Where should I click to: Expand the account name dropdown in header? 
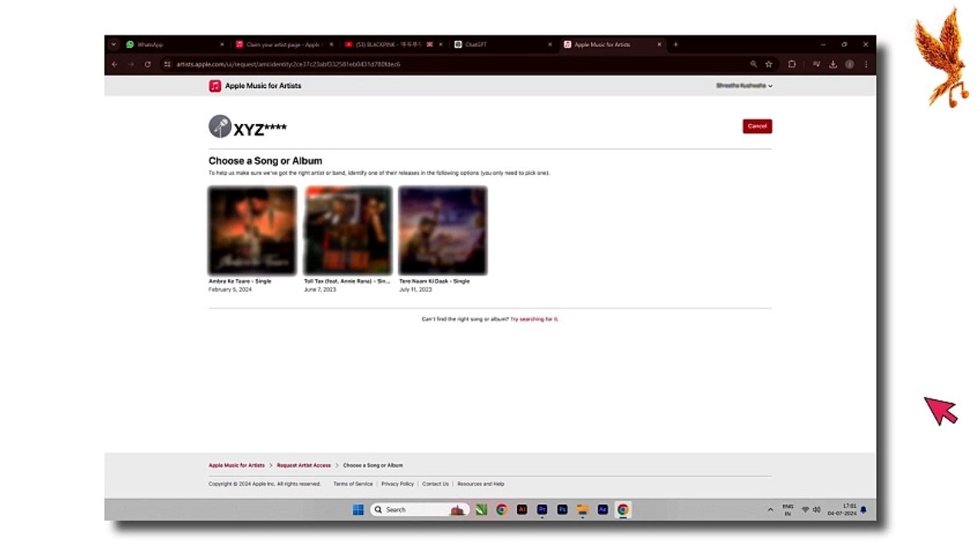tap(744, 86)
